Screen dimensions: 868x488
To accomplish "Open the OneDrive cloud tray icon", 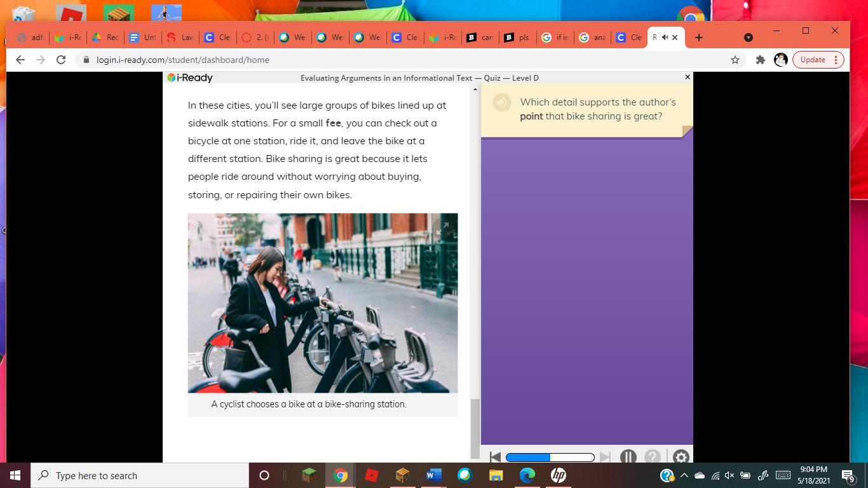I will tap(700, 475).
